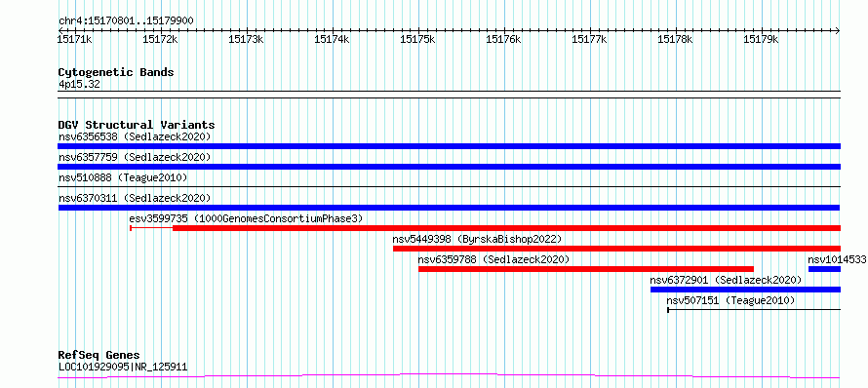The height and width of the screenshot is (388, 868).
Task: Select the nsv5449398 red variant bar
Action: click(x=616, y=249)
